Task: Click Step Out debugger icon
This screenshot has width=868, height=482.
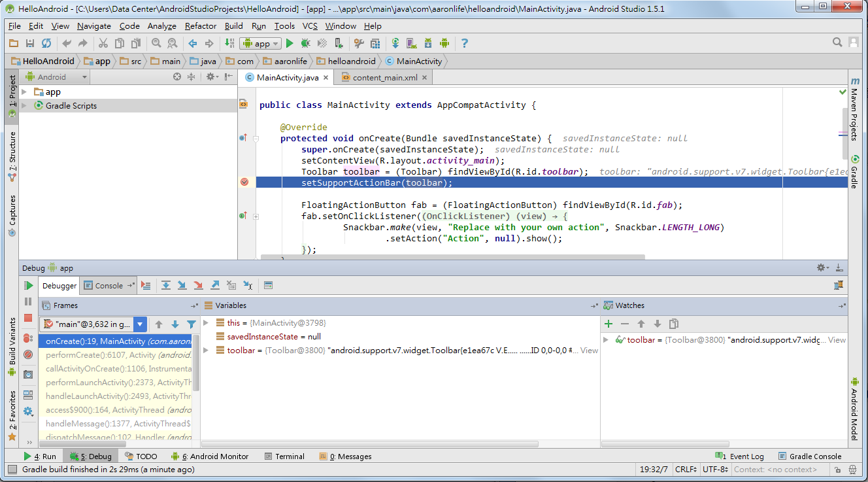Action: click(214, 285)
